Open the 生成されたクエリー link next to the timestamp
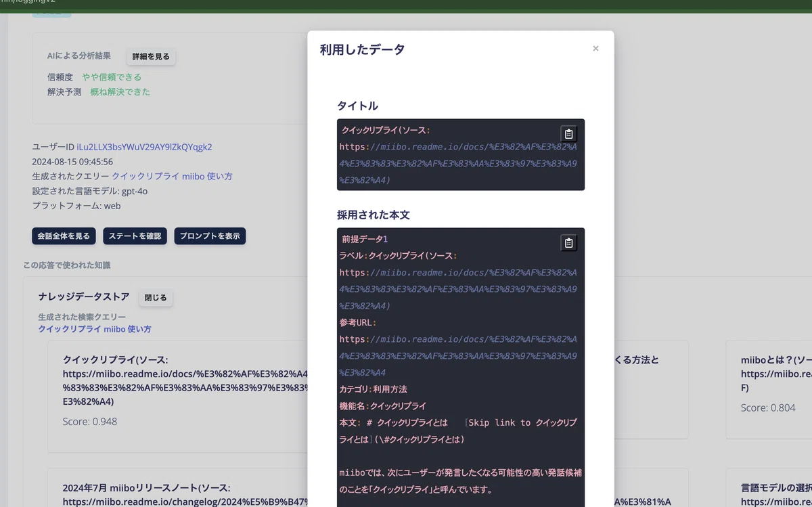Viewport: 812px width, 507px height. (x=172, y=176)
